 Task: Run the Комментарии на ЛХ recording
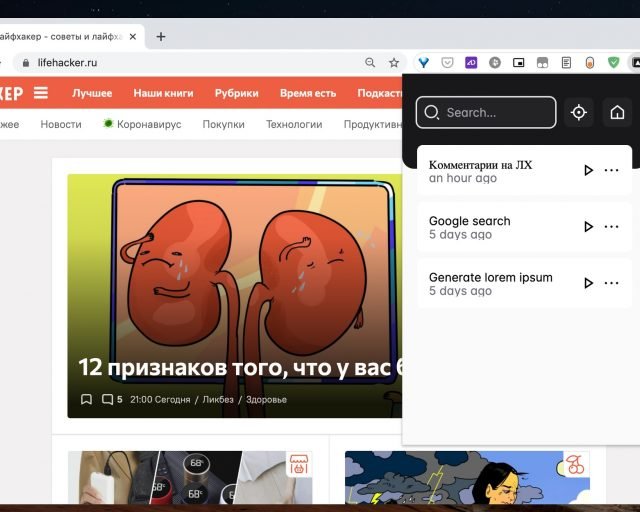tap(588, 170)
